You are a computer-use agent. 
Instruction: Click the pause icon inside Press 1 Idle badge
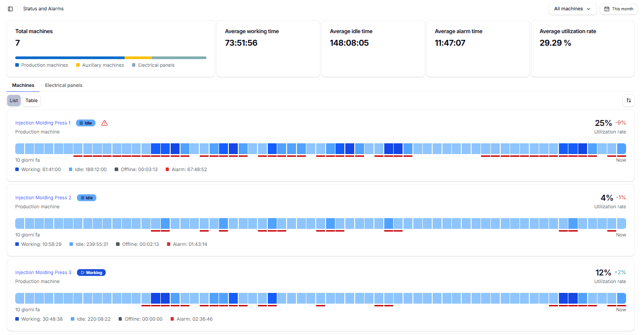tap(80, 123)
